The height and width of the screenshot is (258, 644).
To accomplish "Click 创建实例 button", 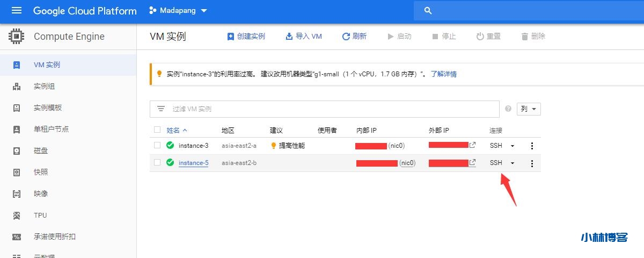I will coord(246,37).
